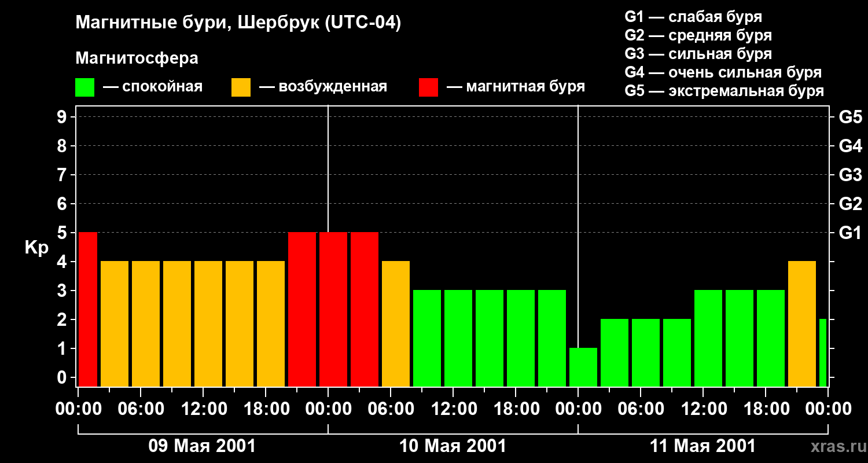Viewport: 868px width, 463px height.
Task: Select the narrow last green bar at chart end
Action: tap(823, 352)
